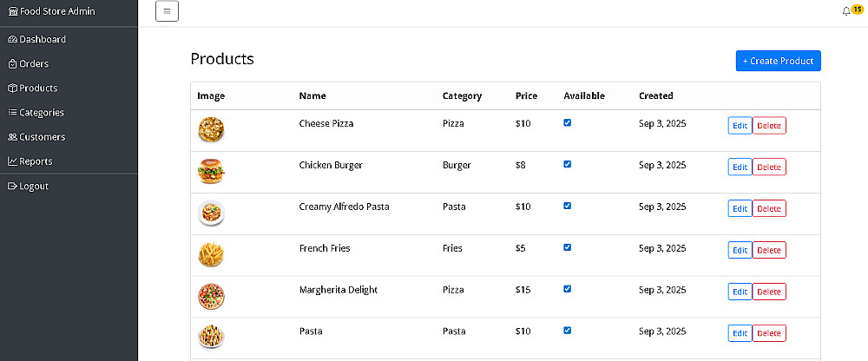Click the Pasta product image thumbnail
This screenshot has height=361, width=868.
211,337
